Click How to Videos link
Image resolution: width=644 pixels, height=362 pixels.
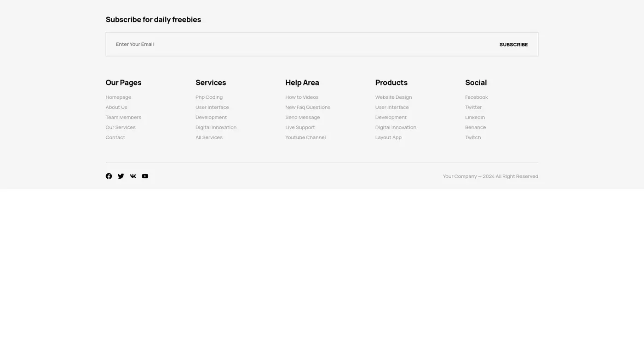[x=302, y=97]
